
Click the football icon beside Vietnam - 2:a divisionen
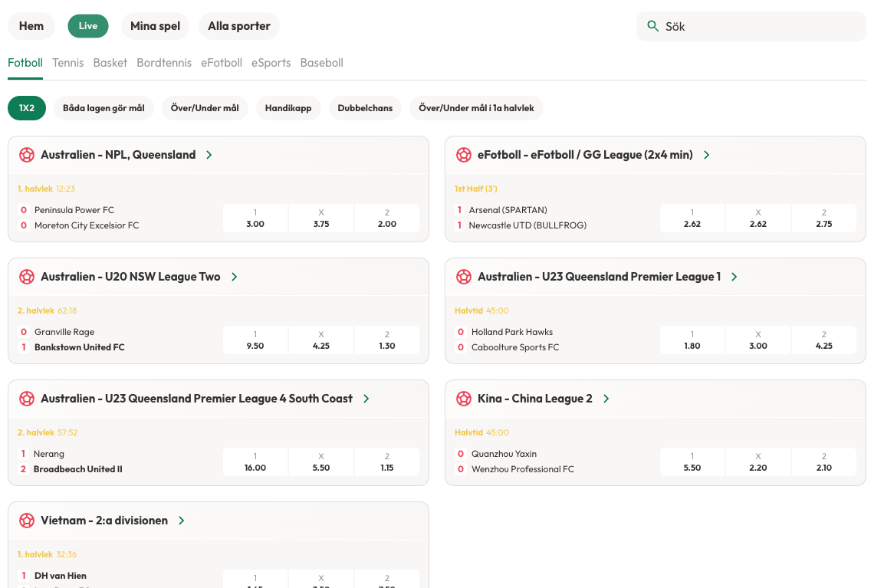27,521
